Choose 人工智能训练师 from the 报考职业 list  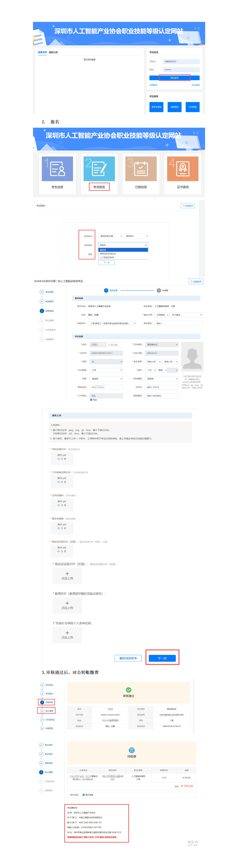click(x=123, y=257)
